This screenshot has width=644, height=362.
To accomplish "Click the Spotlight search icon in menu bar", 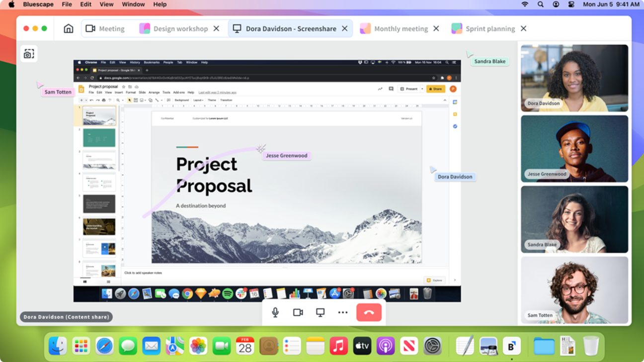I will click(x=540, y=4).
